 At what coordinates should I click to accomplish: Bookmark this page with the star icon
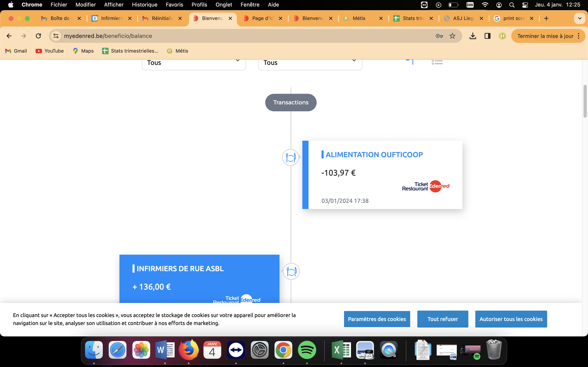coord(452,36)
